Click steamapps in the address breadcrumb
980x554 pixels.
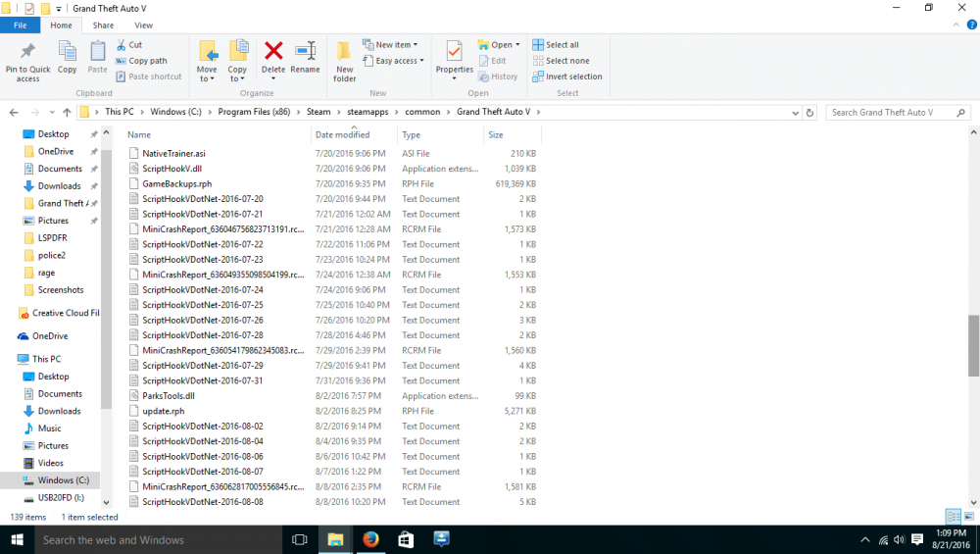[367, 112]
